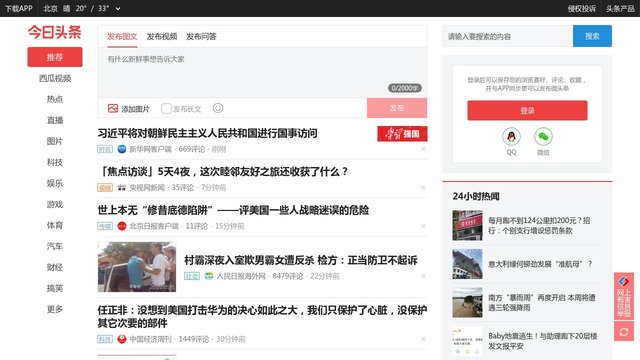Open headline 「焦点访谈」5天4夜
Viewport: 640px width, 360px height.
pyautogui.click(x=222, y=171)
